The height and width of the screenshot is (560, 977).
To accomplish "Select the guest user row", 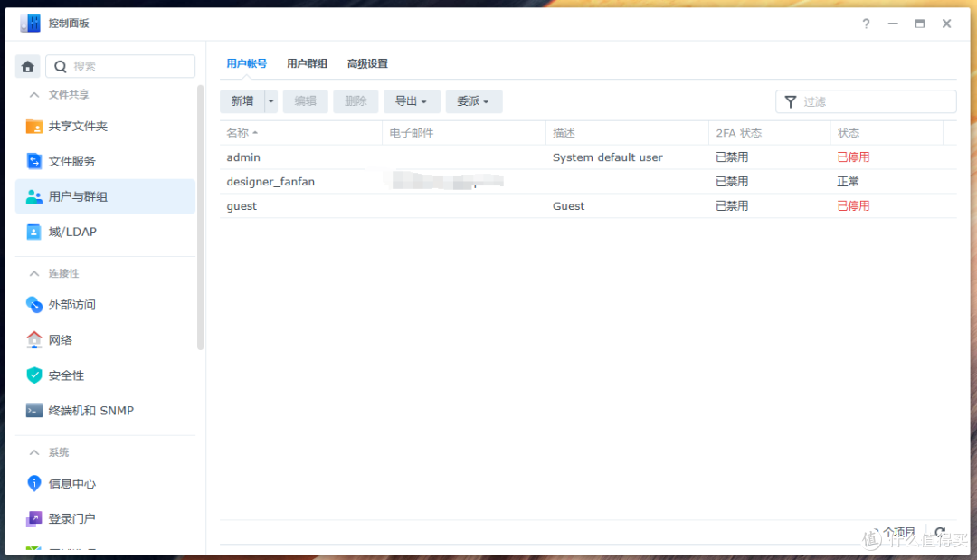I will coord(588,205).
